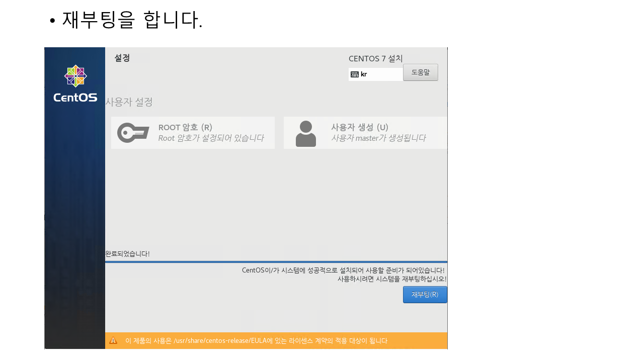This screenshot has height=362, width=644.
Task: Click the Root password set status text
Action: point(211,138)
